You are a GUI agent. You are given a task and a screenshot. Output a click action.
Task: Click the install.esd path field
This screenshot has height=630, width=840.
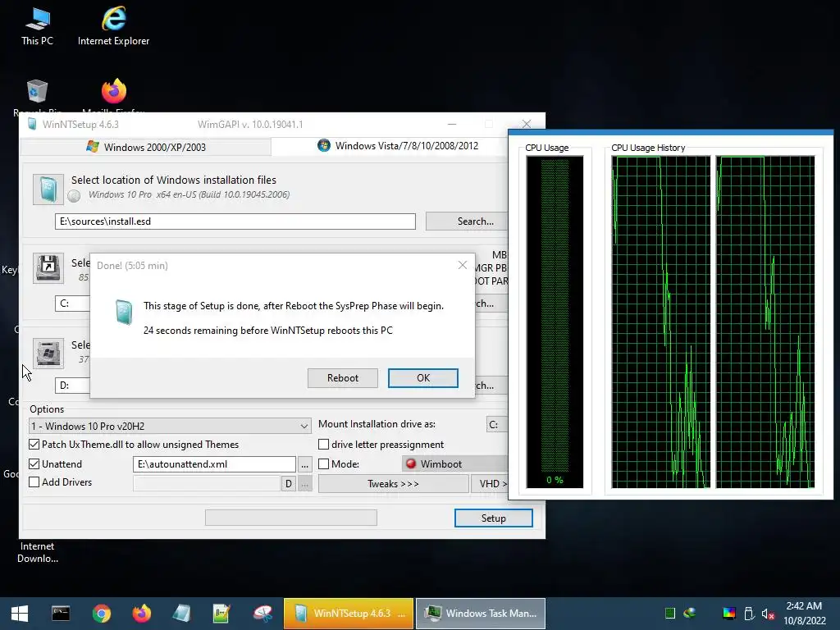(235, 221)
